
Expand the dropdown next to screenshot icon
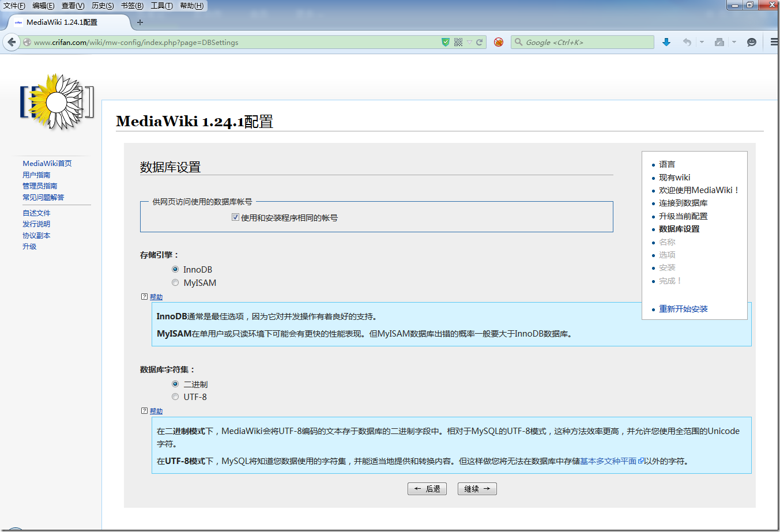click(734, 42)
